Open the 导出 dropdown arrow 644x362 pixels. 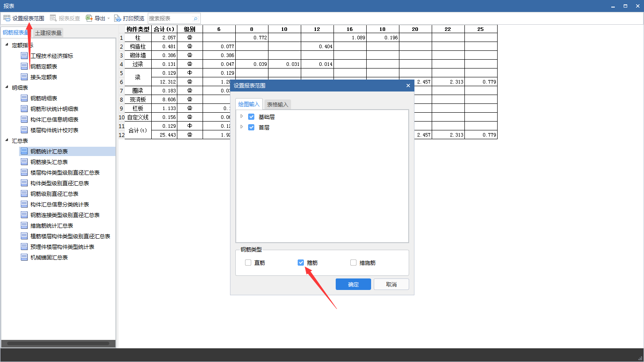point(108,19)
